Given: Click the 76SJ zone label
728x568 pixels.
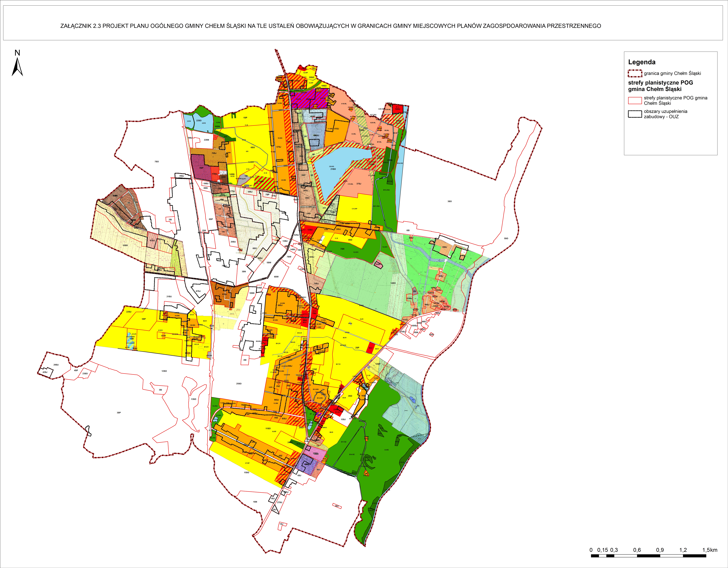Looking at the screenshot, I should (214, 153).
